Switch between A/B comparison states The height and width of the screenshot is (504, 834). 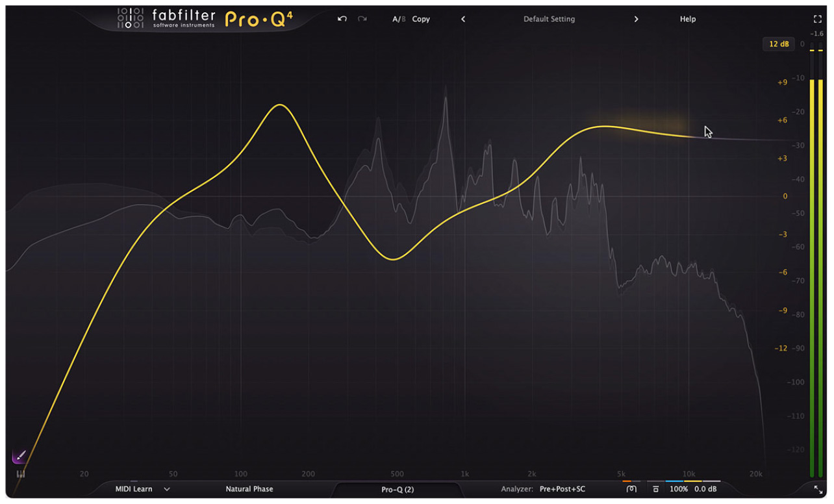398,19
